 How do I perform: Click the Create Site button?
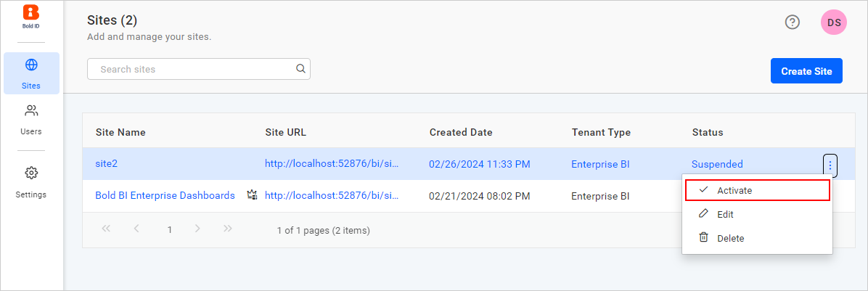click(806, 71)
